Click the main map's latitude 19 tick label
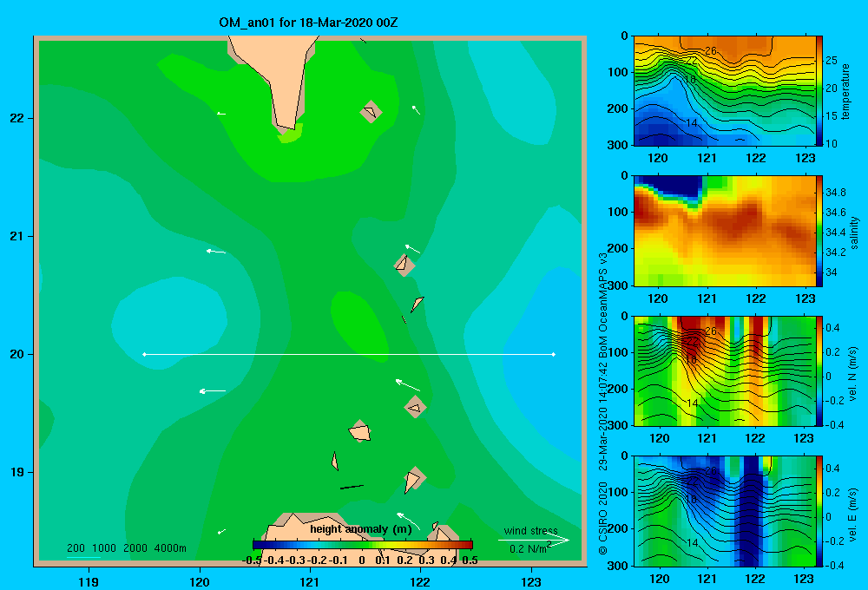Screen dimensions: 868x590 pos(17,472)
